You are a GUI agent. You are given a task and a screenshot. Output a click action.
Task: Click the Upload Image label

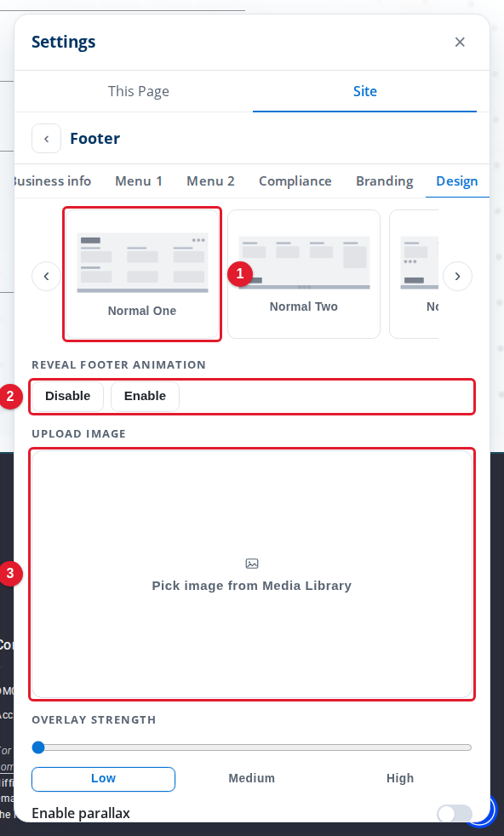tap(79, 433)
